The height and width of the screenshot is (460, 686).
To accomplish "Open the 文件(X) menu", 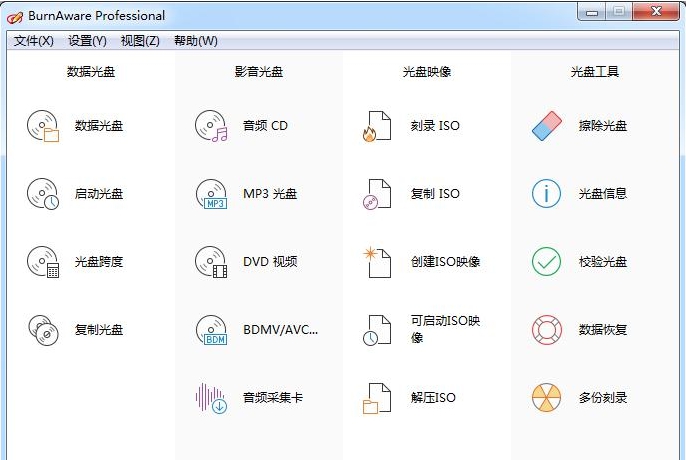I will tap(34, 41).
